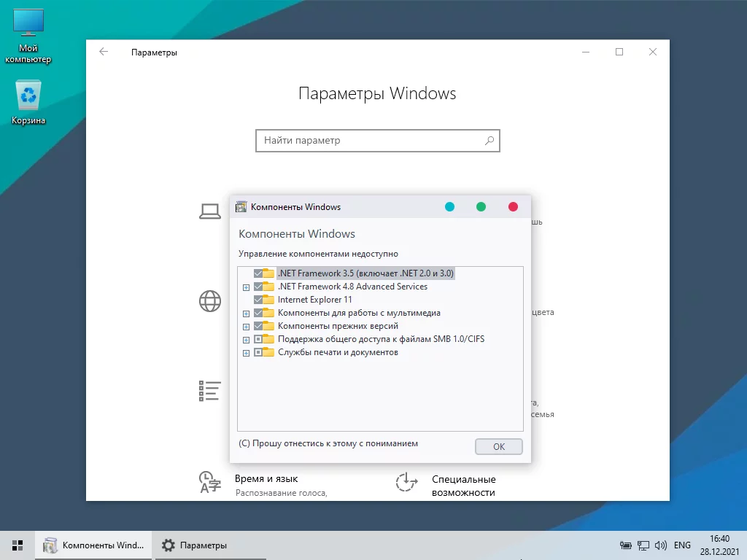Toggle Компоненты для работы с мультимедиа checkbox
This screenshot has width=747, height=560.
(x=258, y=313)
